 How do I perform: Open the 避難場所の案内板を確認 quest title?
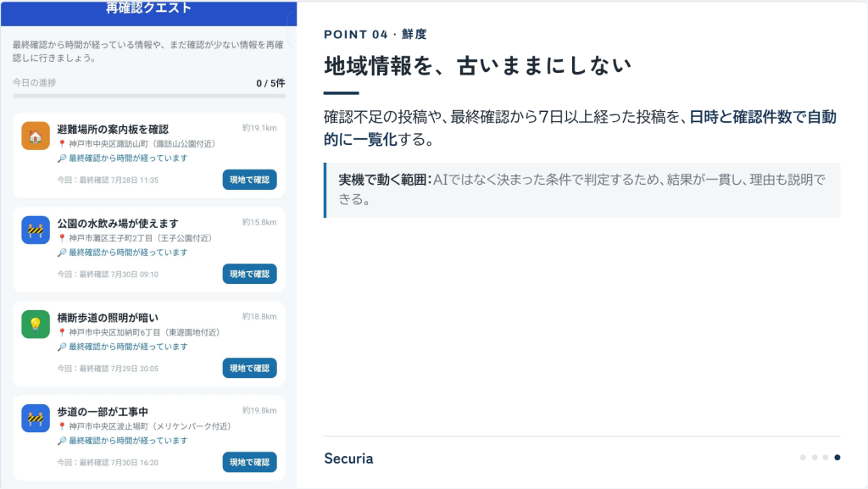[113, 130]
